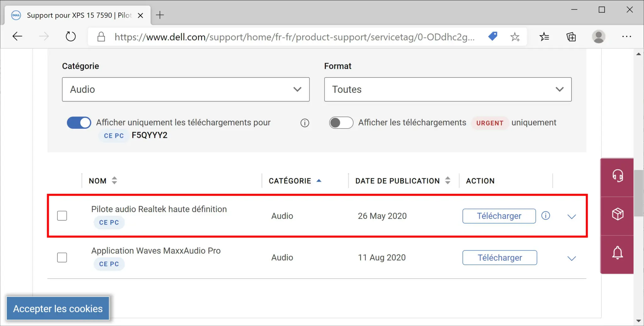
Task: Sort by DATE DE PUBLICATION column
Action: point(448,181)
